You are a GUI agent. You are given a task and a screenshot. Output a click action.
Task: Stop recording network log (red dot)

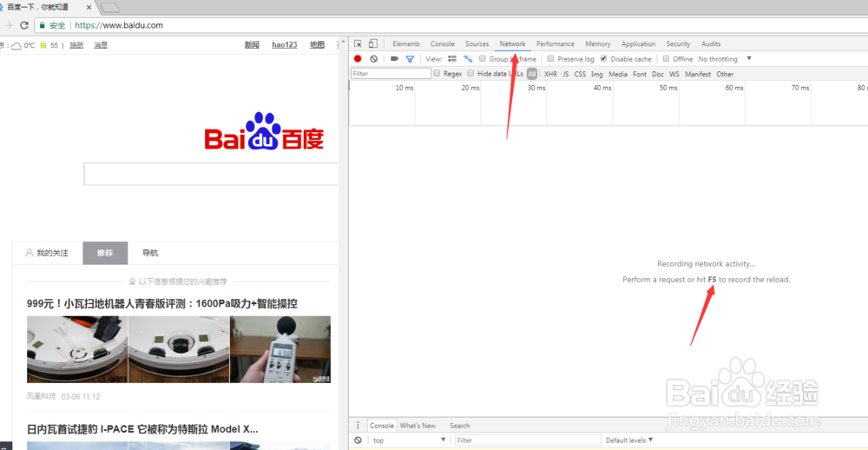[x=358, y=59]
